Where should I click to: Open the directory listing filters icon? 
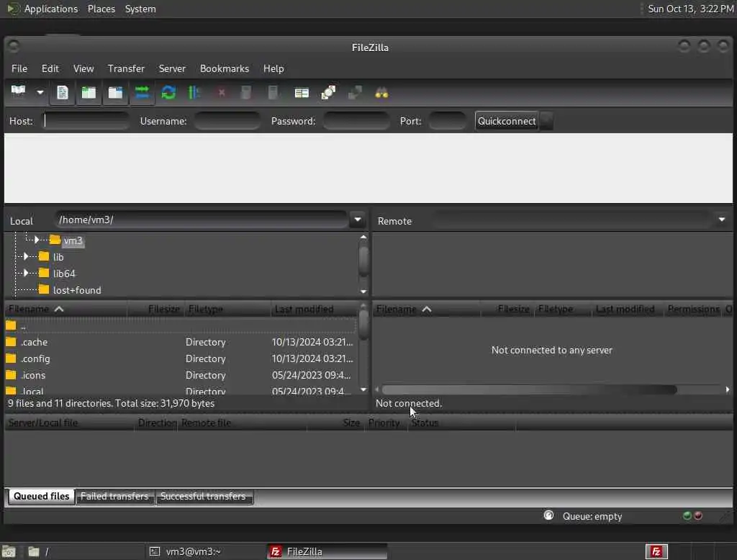pyautogui.click(x=302, y=93)
